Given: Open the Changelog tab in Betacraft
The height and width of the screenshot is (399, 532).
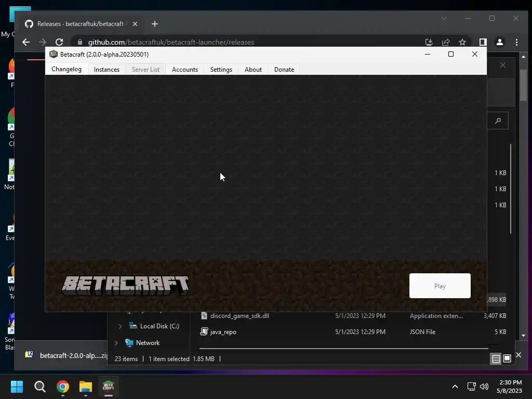Looking at the screenshot, I should [66, 69].
